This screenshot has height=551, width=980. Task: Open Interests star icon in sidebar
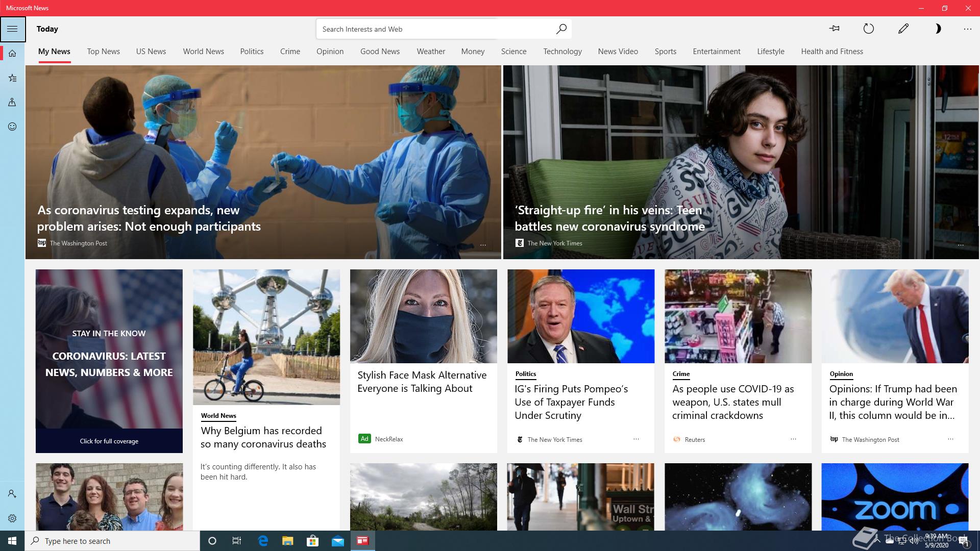tap(12, 78)
